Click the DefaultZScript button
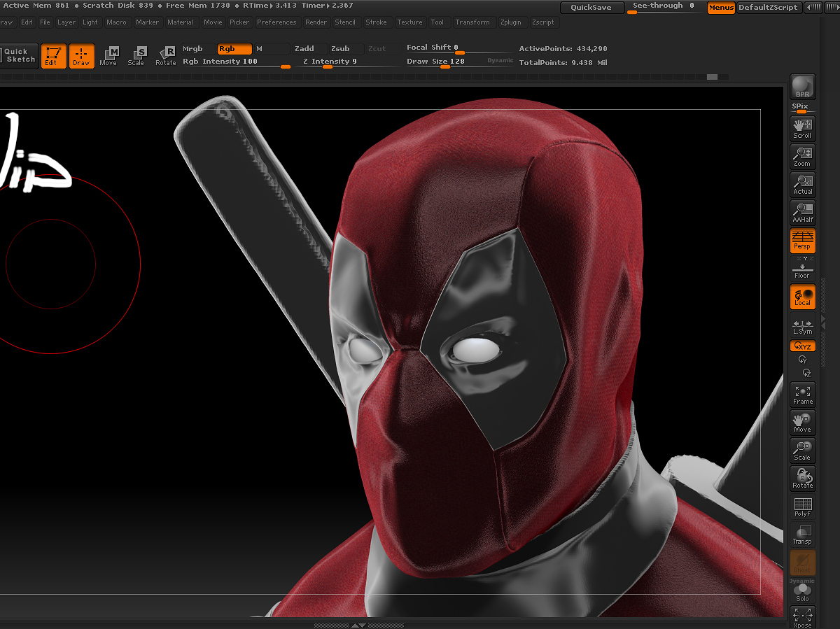 768,7
